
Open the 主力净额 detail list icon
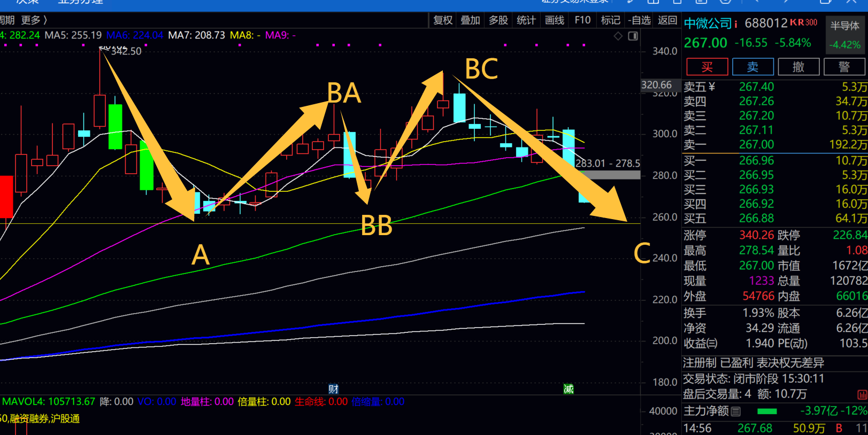(x=736, y=411)
